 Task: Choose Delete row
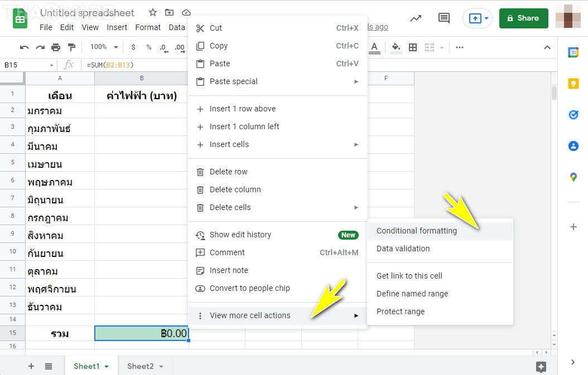(277, 172)
